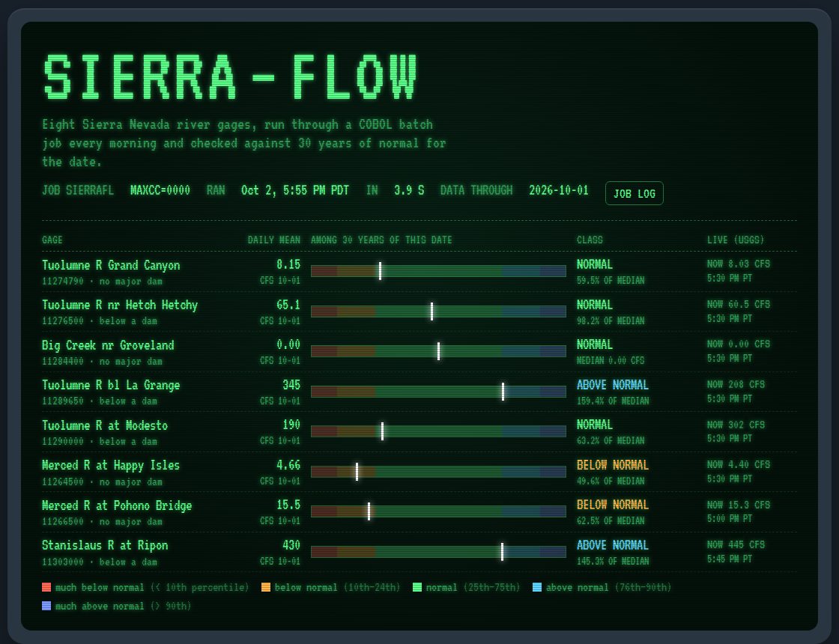
Task: Click NOW 4.40 CFS live reading
Action: pyautogui.click(x=739, y=464)
